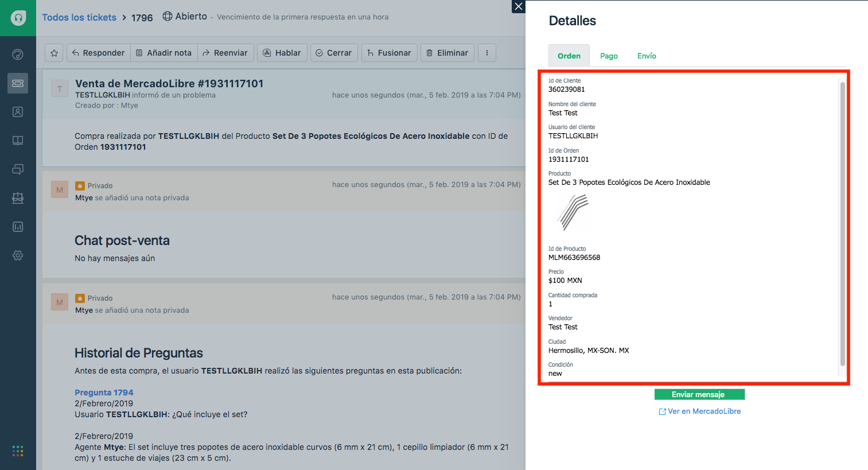
Task: Open the Tickets icon in sidebar
Action: [x=18, y=83]
